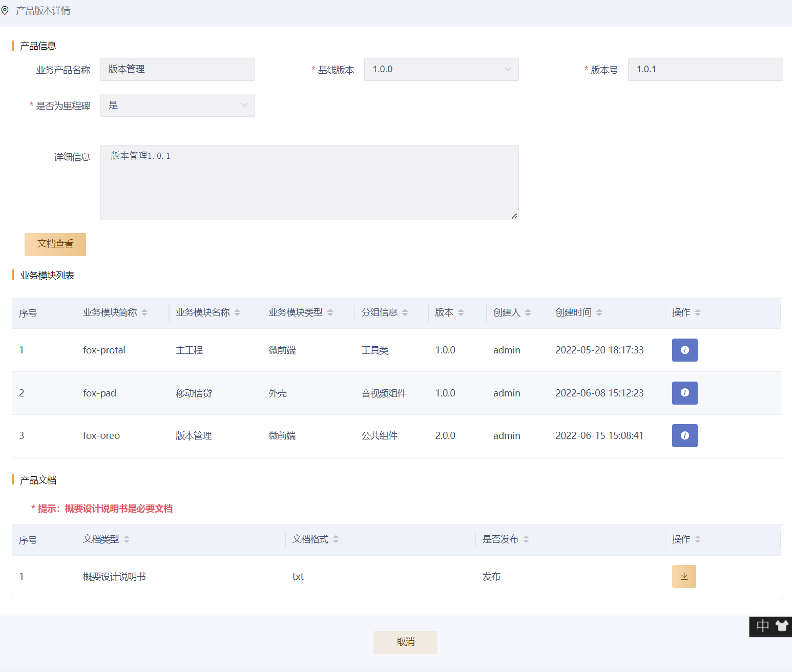
Task: Click the shirt skin icon
Action: coord(782,626)
